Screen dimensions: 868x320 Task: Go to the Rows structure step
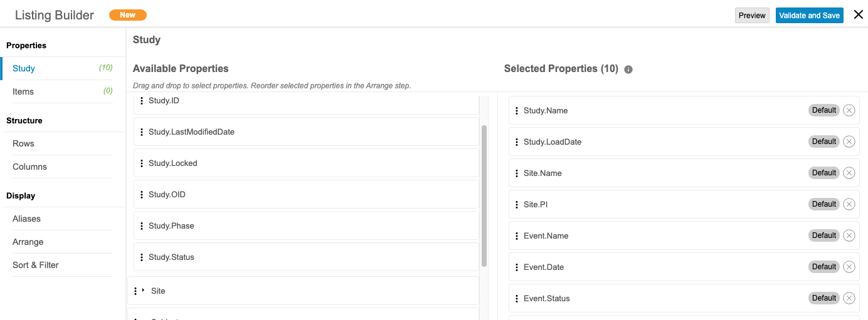point(23,143)
